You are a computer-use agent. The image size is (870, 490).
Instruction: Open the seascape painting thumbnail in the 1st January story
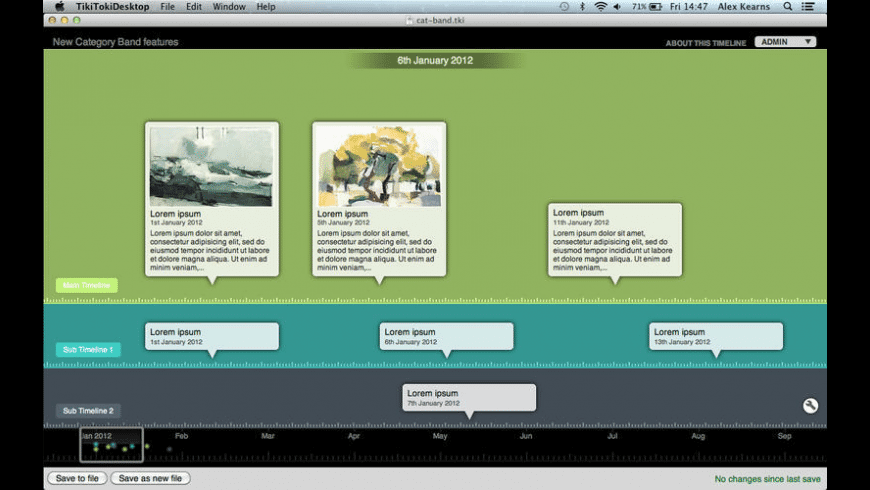coord(211,166)
